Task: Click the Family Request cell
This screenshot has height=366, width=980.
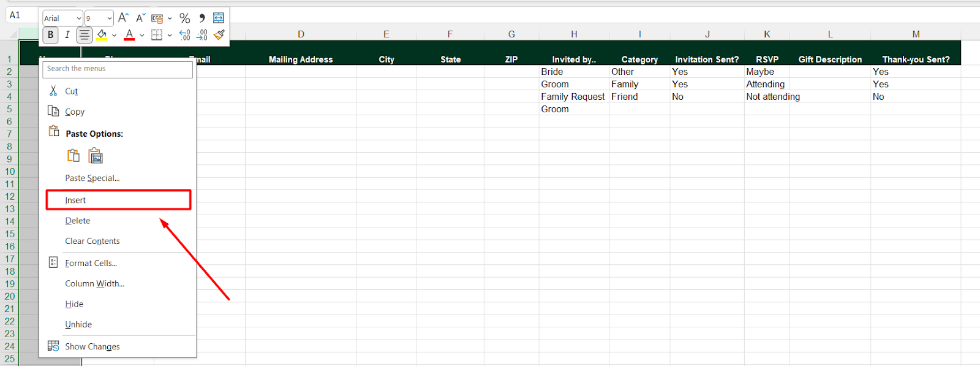Action: (x=574, y=97)
